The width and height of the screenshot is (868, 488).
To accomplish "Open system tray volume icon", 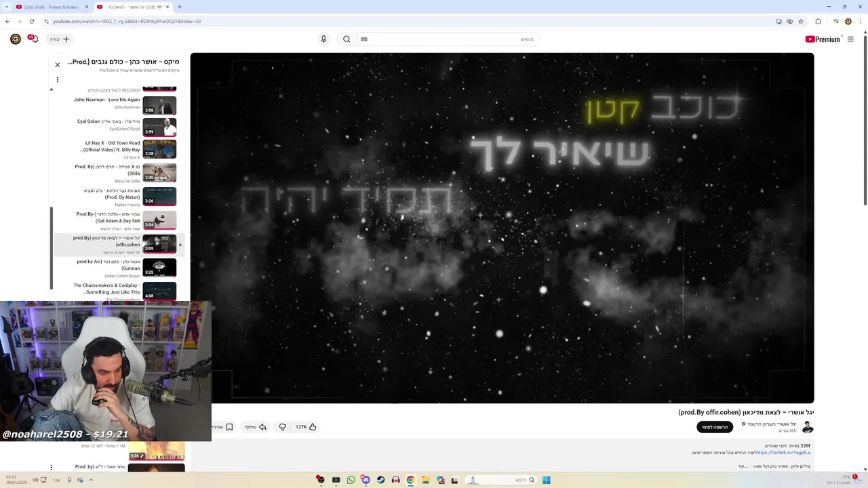I will 35,480.
